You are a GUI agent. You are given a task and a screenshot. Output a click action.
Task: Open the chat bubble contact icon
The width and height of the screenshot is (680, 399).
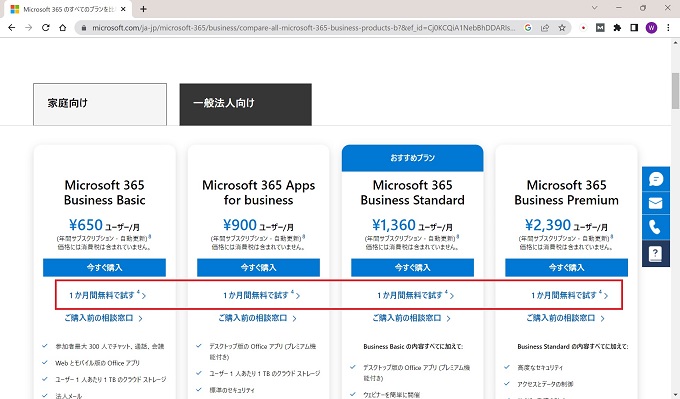point(656,179)
